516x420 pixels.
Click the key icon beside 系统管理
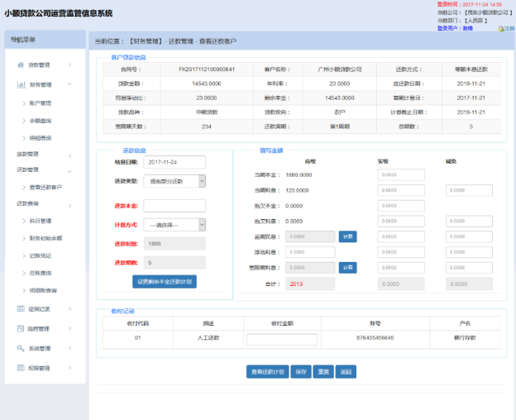click(21, 348)
